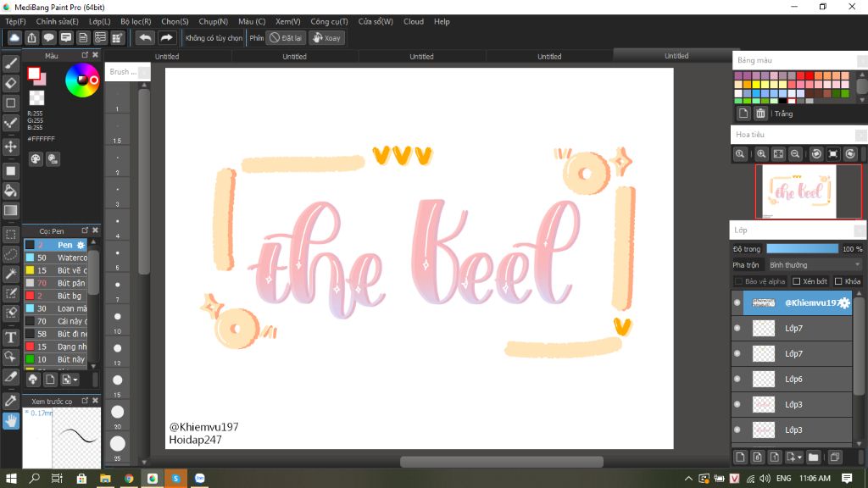
Task: Open gear settings on Pen brush
Action: (x=81, y=245)
